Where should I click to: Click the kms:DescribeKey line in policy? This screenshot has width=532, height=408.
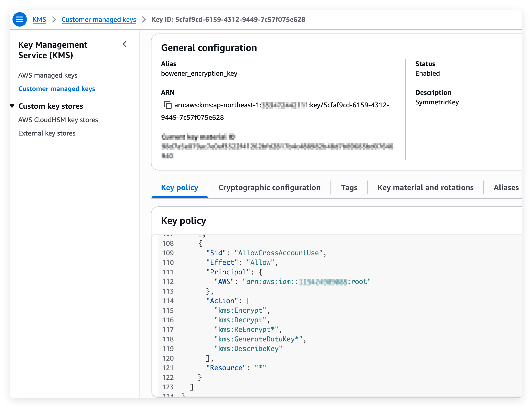pos(248,349)
